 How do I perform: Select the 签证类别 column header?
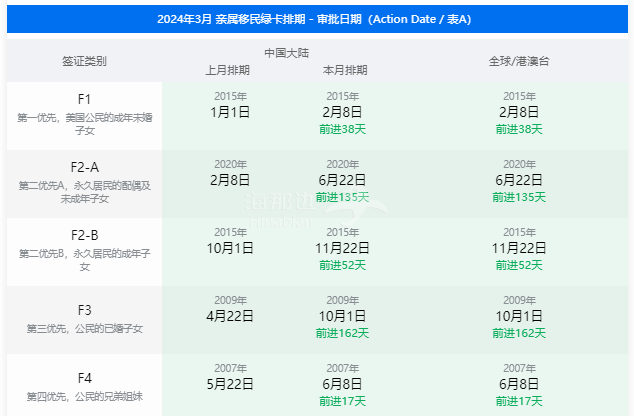84,61
